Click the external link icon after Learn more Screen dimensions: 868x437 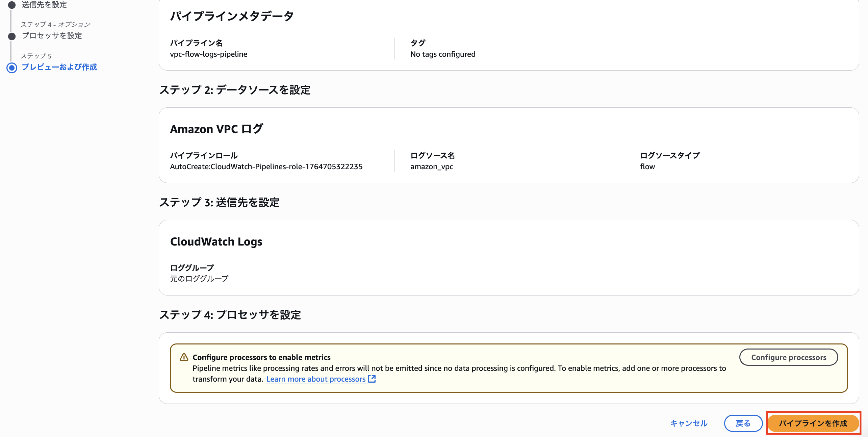[372, 379]
